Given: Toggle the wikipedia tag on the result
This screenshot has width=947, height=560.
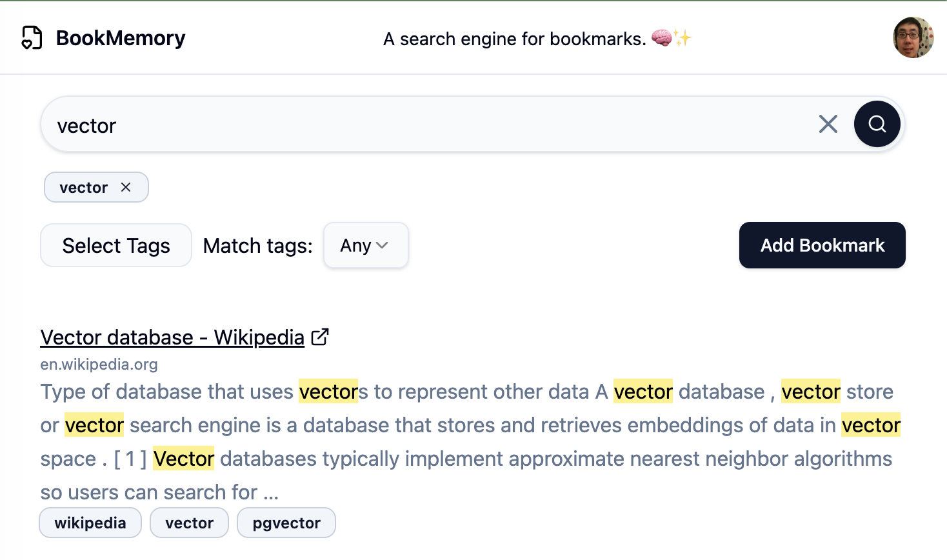Looking at the screenshot, I should 90,523.
